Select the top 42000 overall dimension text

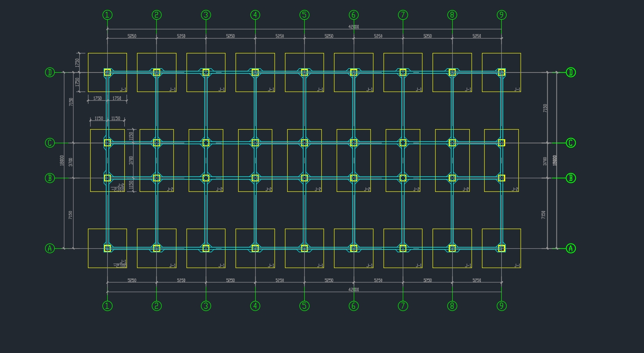coord(353,27)
